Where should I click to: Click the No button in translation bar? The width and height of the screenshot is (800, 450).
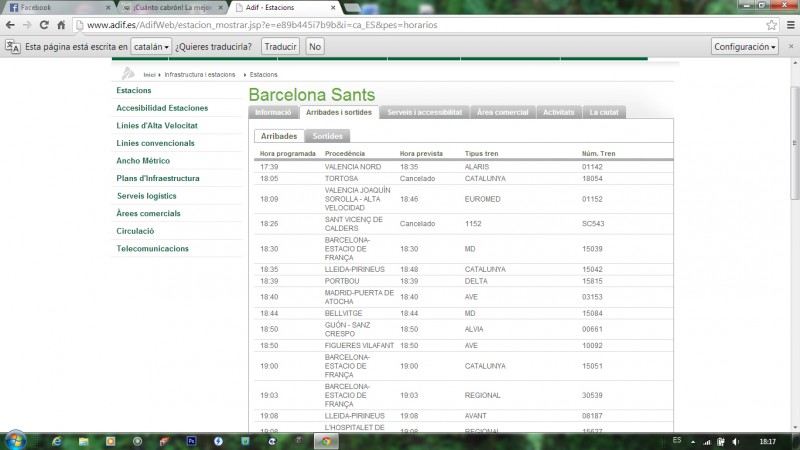tap(315, 46)
